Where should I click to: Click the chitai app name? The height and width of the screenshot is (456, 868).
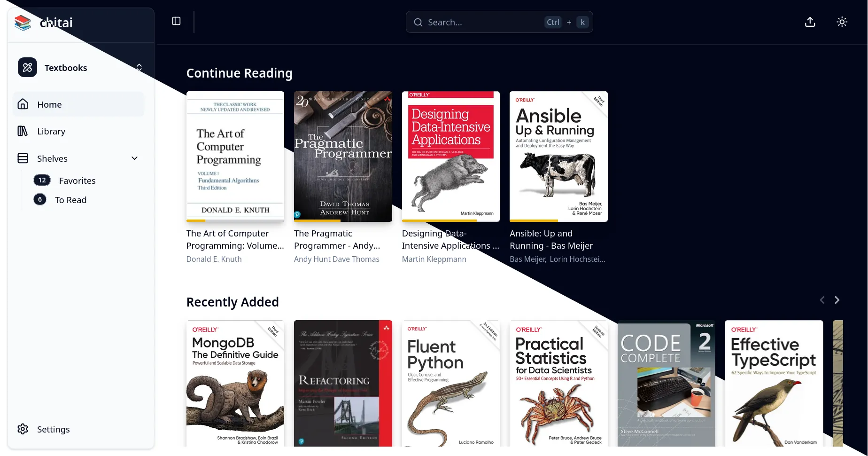pos(56,23)
